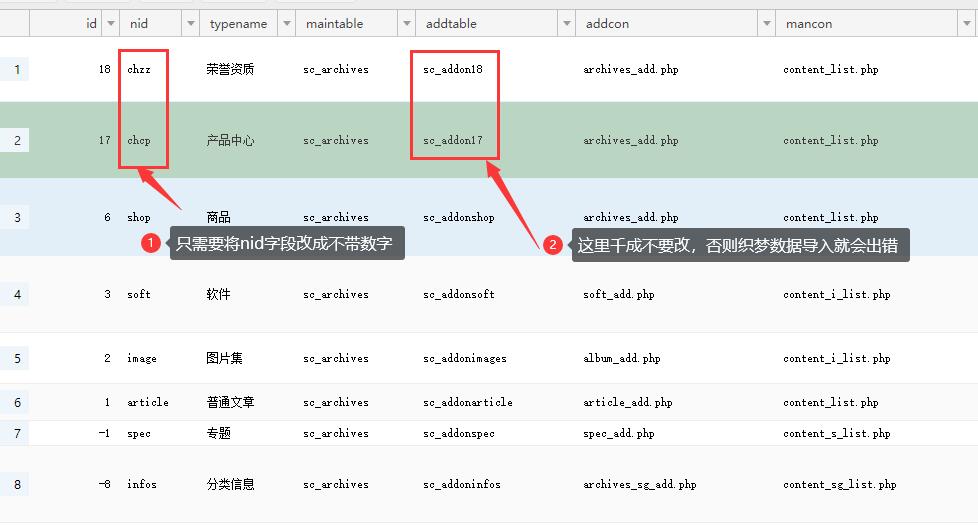
Task: Click the nid cell 'infos'
Action: (142, 485)
